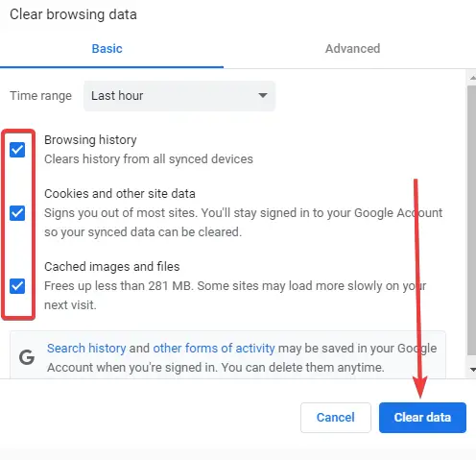Click the scrollbar down arrow
The width and height of the screenshot is (476, 460).
click(472, 370)
